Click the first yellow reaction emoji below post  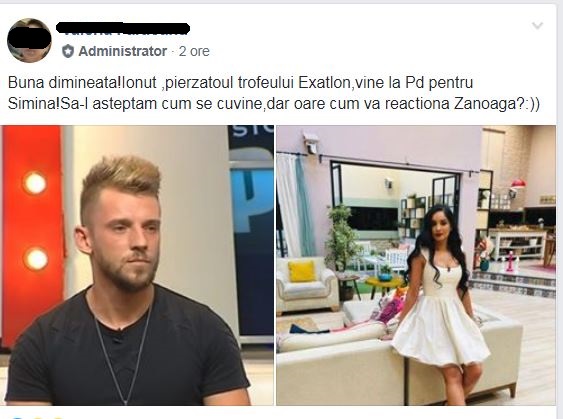[38, 418]
